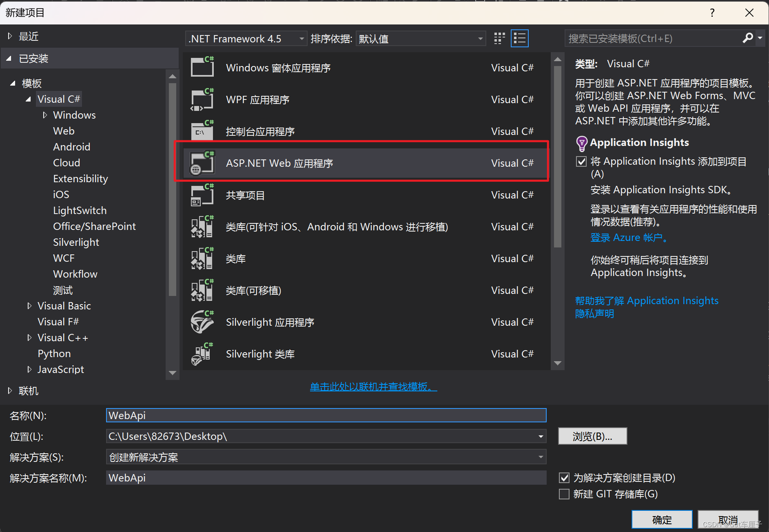Click template list scrollbar up arrow
Image resolution: width=769 pixels, height=532 pixels.
pyautogui.click(x=558, y=60)
